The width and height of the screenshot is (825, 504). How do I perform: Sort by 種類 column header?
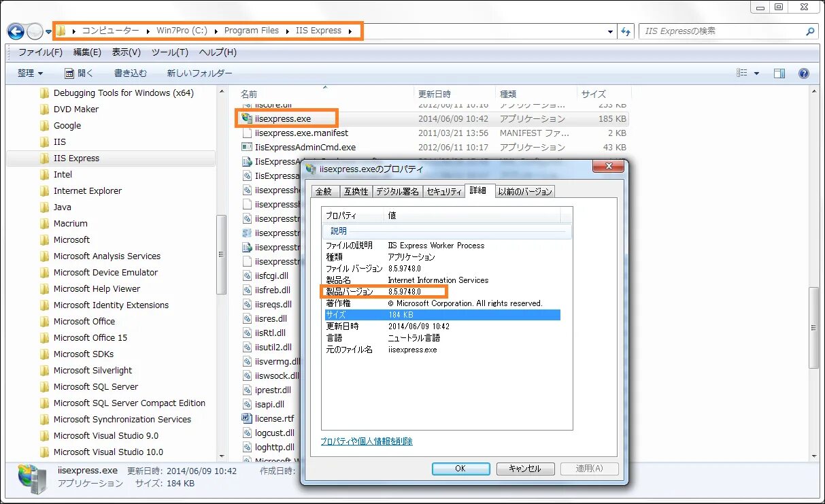508,94
